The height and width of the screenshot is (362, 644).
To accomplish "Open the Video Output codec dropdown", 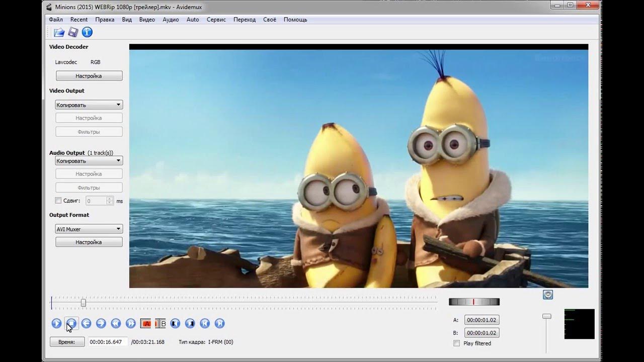I will (89, 105).
